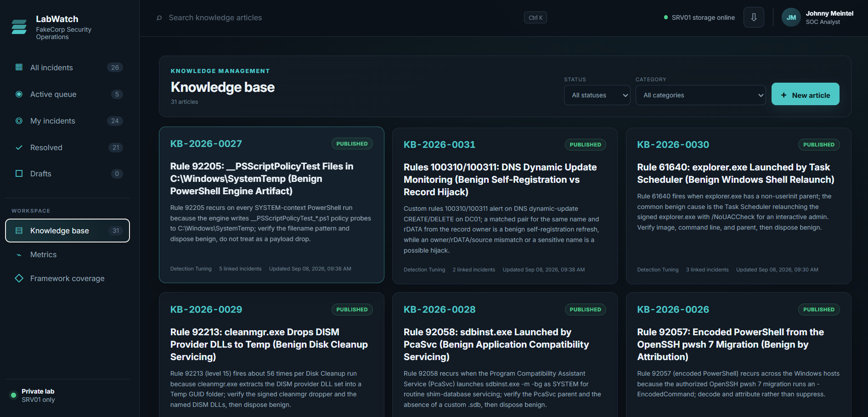Open article KB-2026-0027
Viewport: 868px width, 417px height.
coord(271,205)
